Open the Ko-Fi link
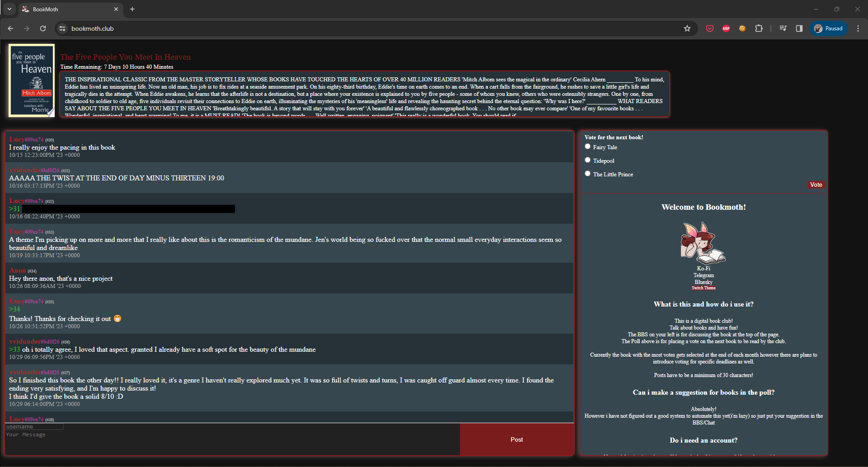The width and height of the screenshot is (868, 467). click(x=704, y=269)
